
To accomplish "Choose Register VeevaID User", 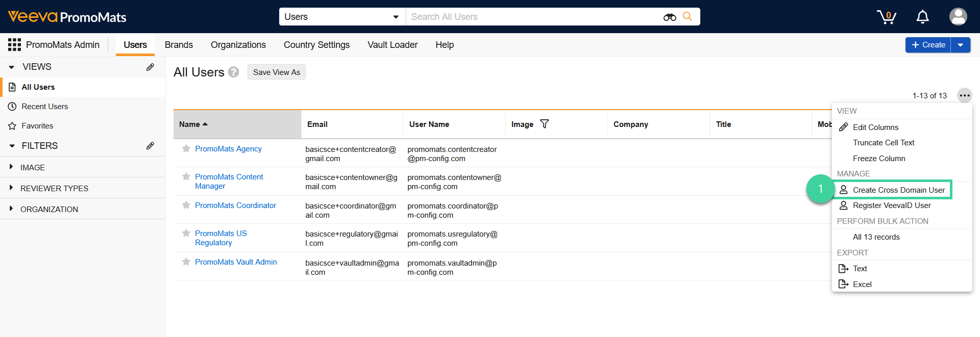I will [902, 205].
